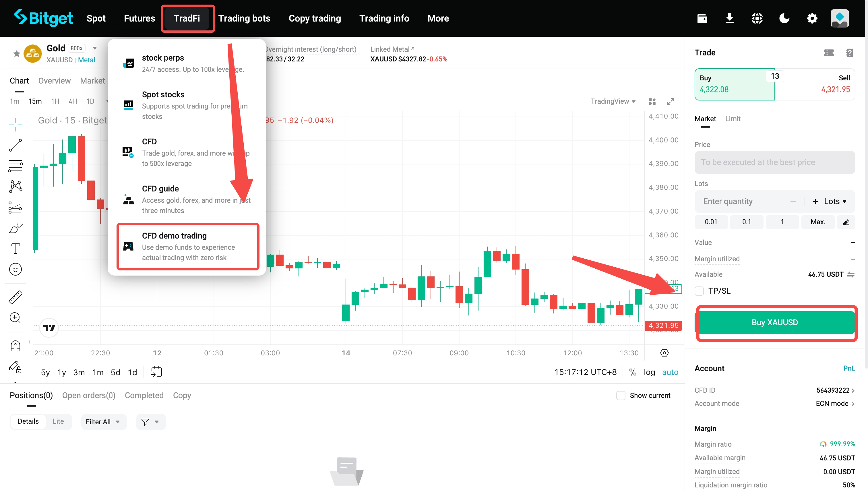
Task: Click the zoom in magnifier tool
Action: pyautogui.click(x=15, y=318)
